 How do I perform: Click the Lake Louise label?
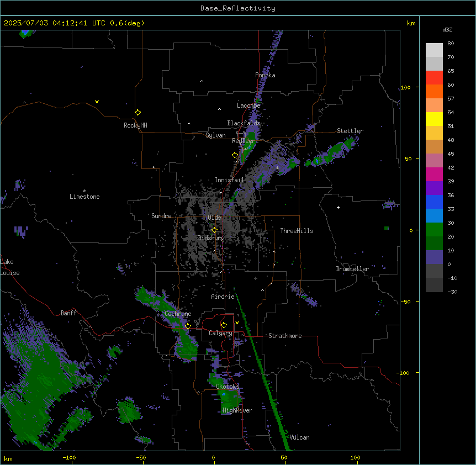pyautogui.click(x=10, y=267)
